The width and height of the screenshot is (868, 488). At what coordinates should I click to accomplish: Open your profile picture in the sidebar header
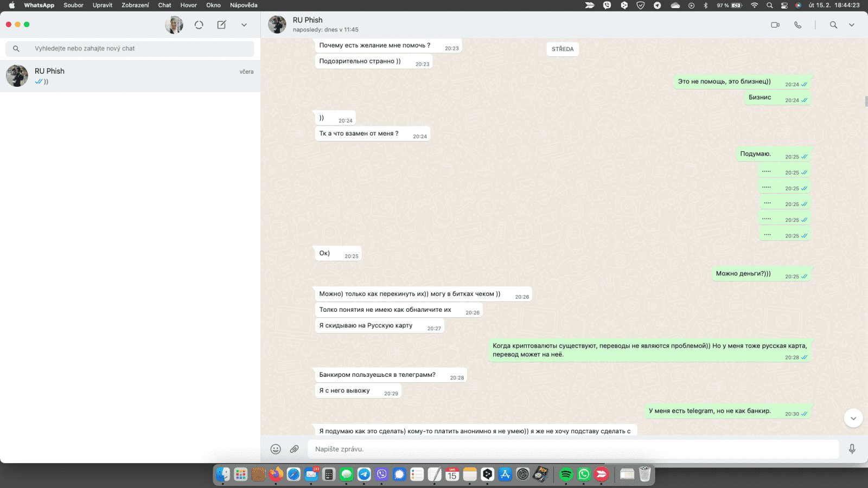coord(174,25)
